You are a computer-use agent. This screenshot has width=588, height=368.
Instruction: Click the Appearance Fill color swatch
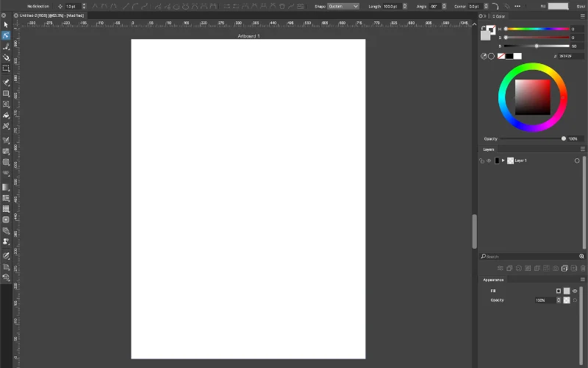pos(567,291)
